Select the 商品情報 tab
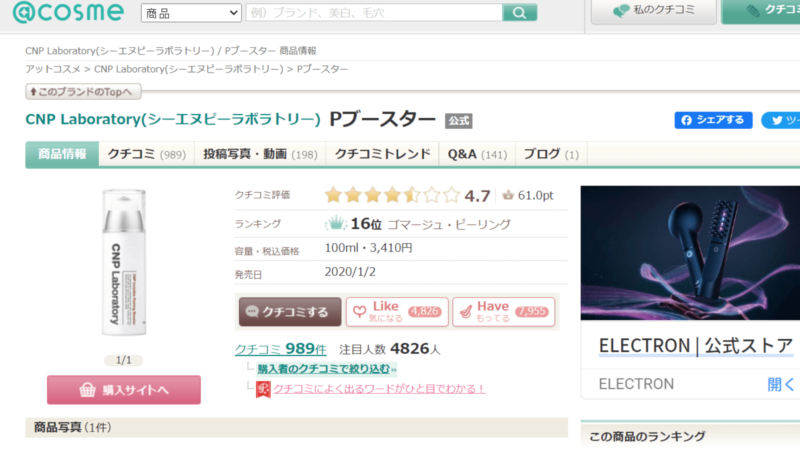Screen dimensions: 800x450 62,154
